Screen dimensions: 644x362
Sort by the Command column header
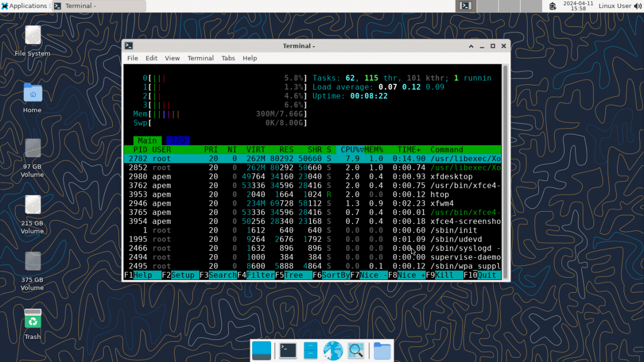point(447,150)
